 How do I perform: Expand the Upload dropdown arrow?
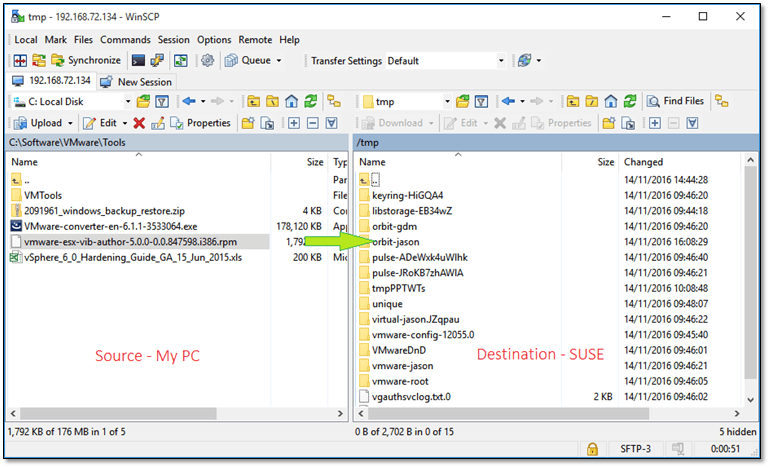70,123
